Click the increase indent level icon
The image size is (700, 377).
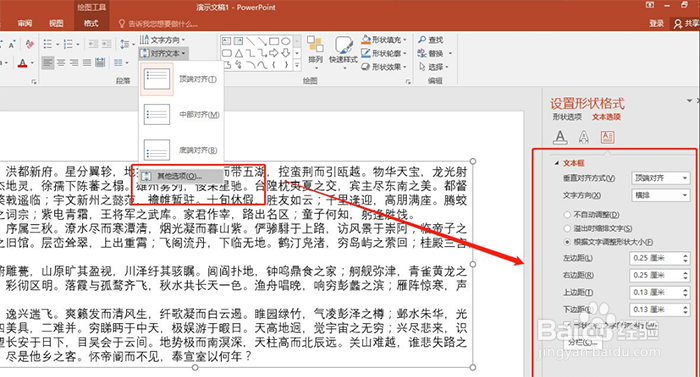click(x=106, y=44)
